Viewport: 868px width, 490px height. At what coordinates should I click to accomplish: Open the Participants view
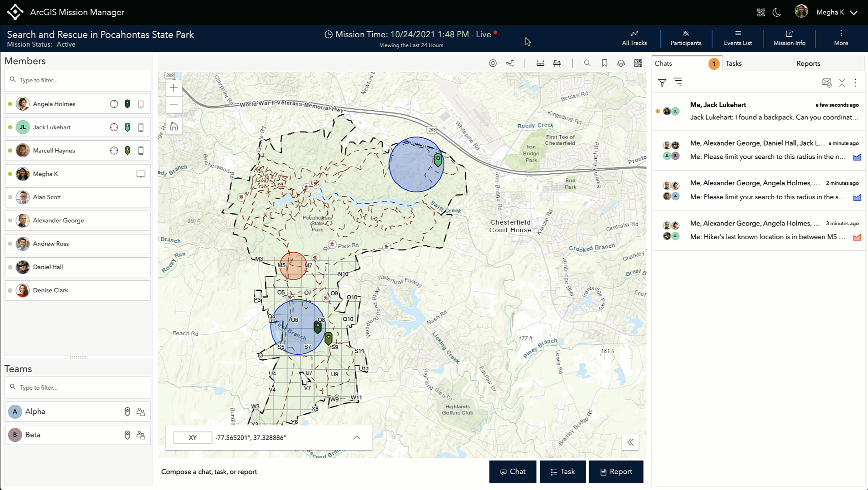tap(686, 38)
